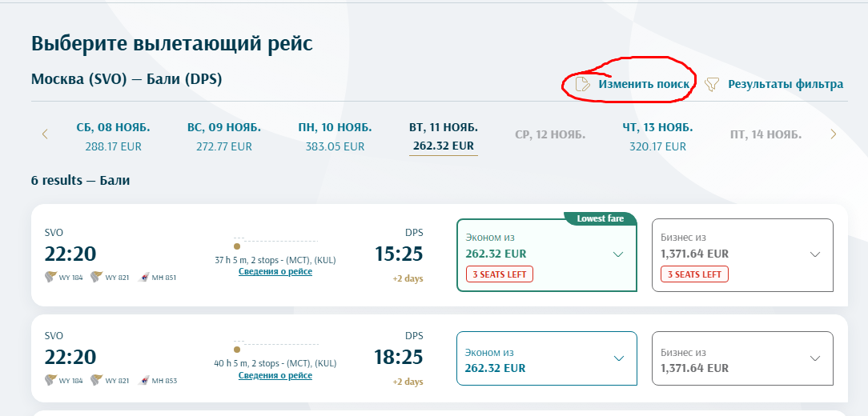Image resolution: width=868 pixels, height=416 pixels.
Task: Click WY 821 airline logo in second flight
Action: [x=98, y=380]
